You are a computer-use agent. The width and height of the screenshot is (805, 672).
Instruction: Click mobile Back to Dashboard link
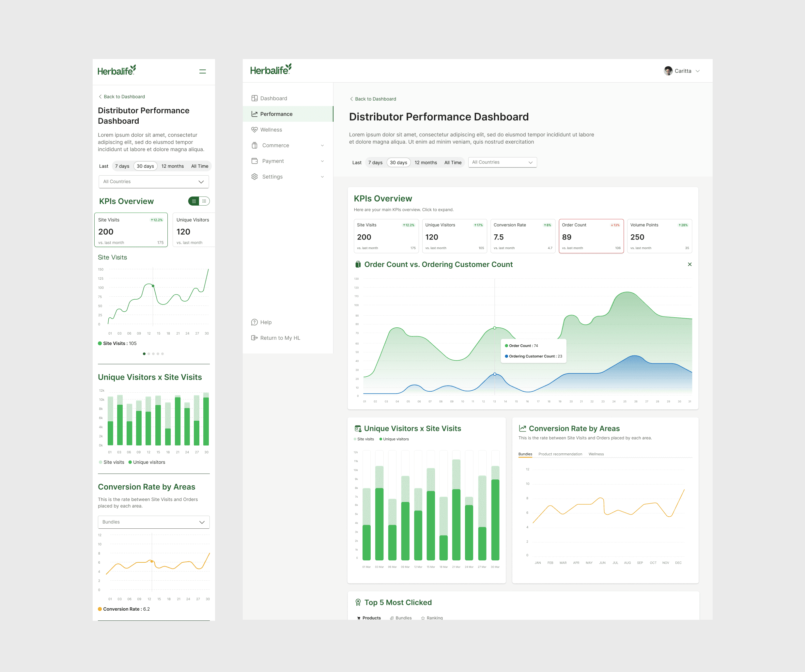tap(121, 97)
